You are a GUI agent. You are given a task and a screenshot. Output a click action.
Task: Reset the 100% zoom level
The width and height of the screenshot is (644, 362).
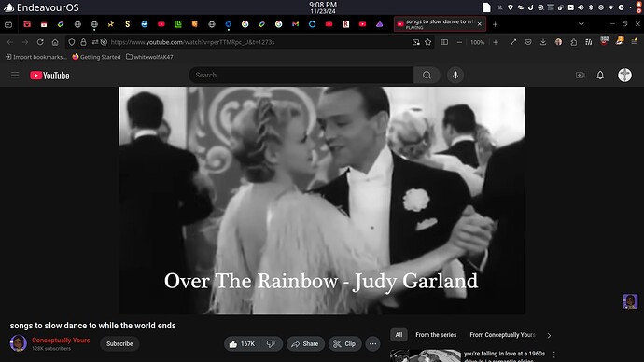477,42
